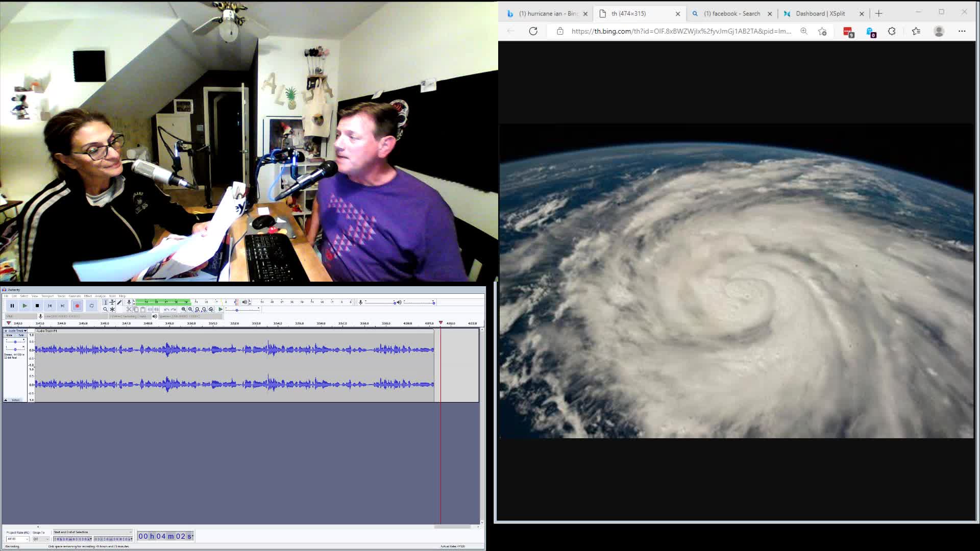Open the Audio Host dropdown
980x551 pixels.
(21, 316)
